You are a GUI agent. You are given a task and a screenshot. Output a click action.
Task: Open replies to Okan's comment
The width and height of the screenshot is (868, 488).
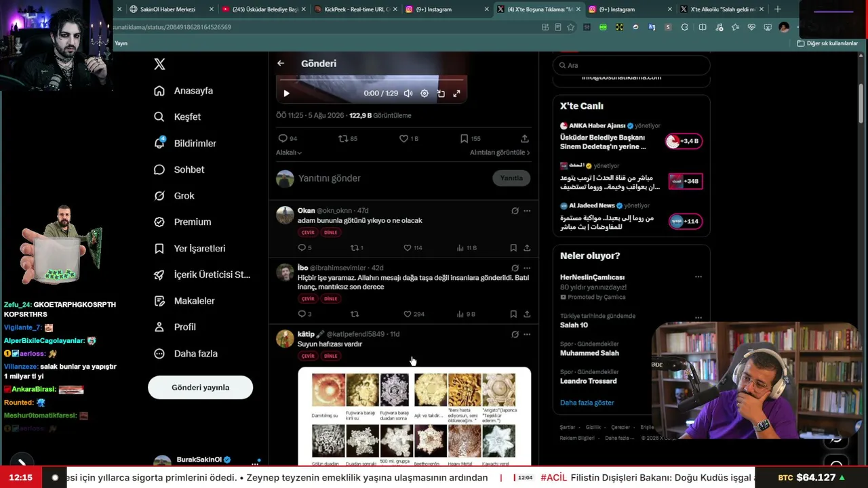coord(304,248)
